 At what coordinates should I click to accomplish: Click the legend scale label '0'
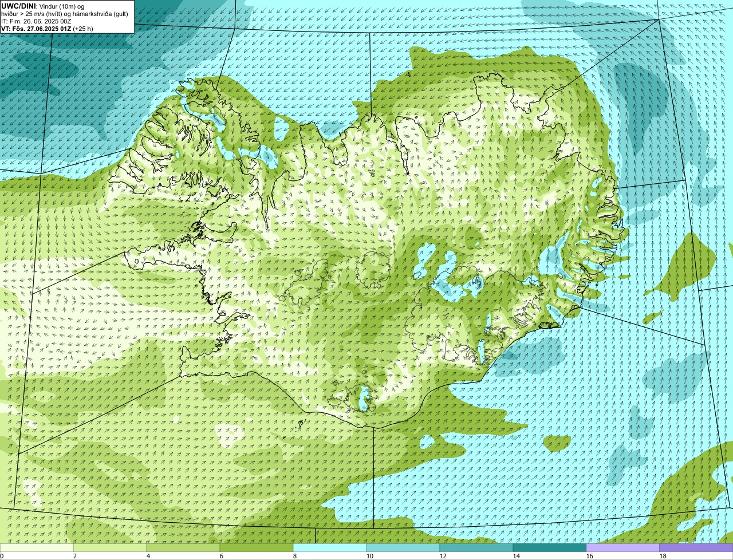click(2, 556)
